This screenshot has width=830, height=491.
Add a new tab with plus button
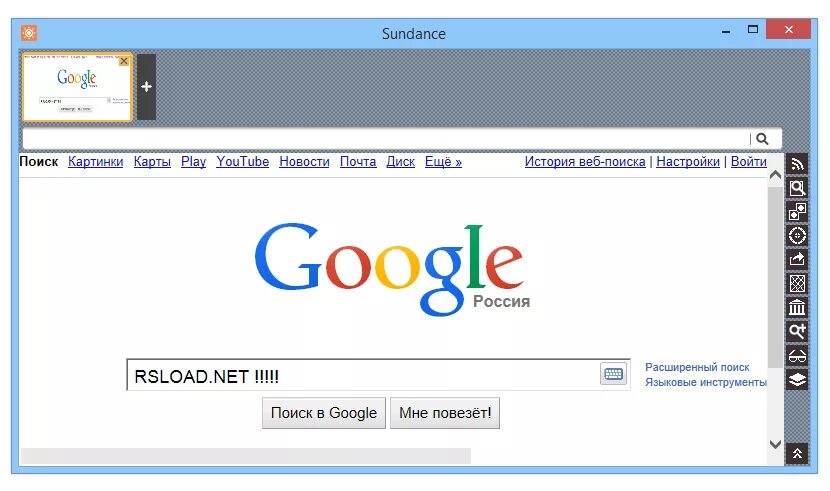coord(147,87)
